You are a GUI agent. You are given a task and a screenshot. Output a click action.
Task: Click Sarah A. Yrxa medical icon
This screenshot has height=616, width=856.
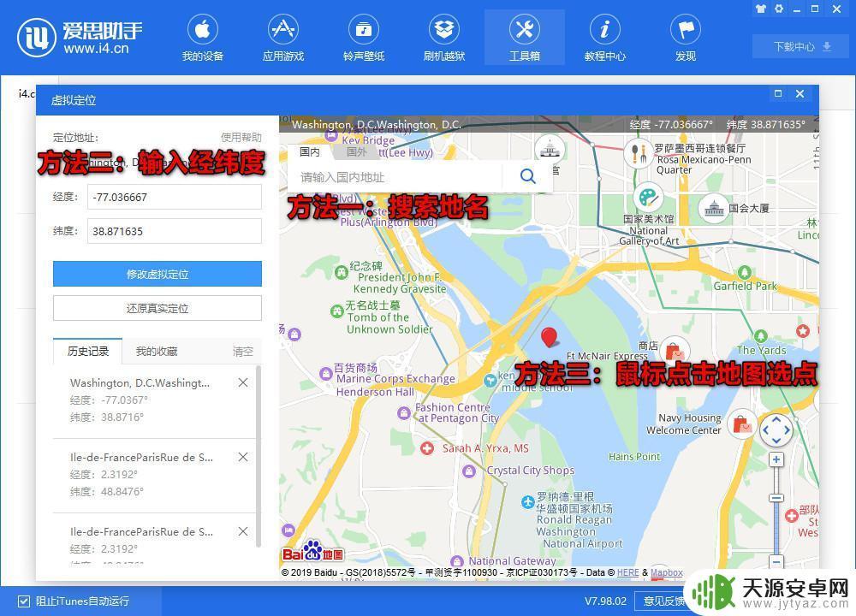click(427, 448)
